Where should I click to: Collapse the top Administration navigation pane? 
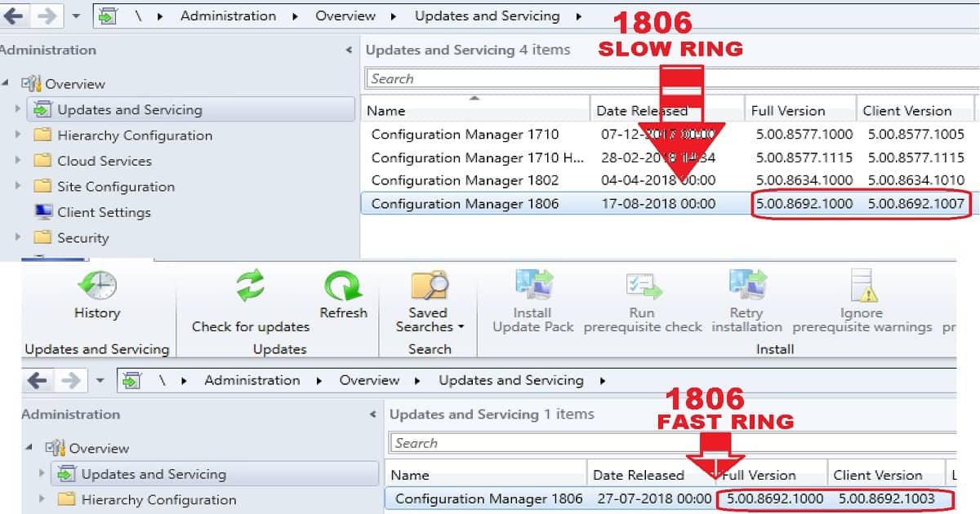350,51
